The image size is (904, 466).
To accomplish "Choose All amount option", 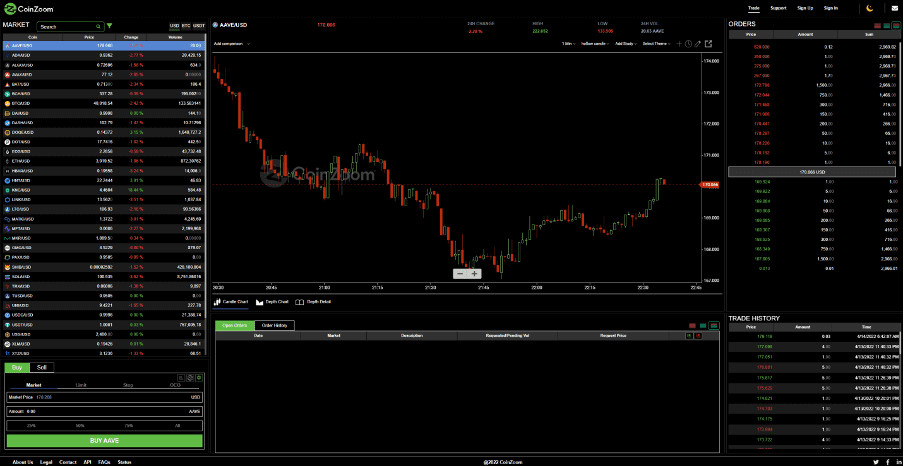I will (177, 426).
